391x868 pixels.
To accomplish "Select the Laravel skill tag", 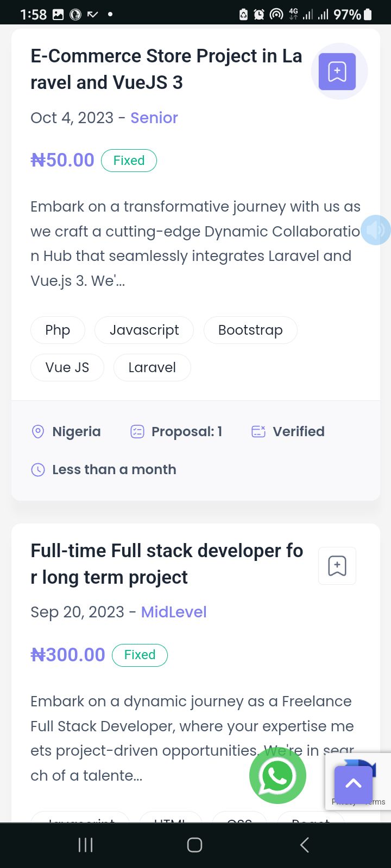I will pyautogui.click(x=152, y=367).
